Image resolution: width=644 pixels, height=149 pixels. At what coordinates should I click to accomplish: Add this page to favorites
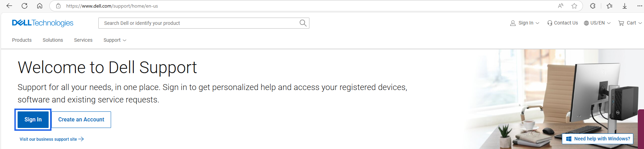pyautogui.click(x=574, y=6)
